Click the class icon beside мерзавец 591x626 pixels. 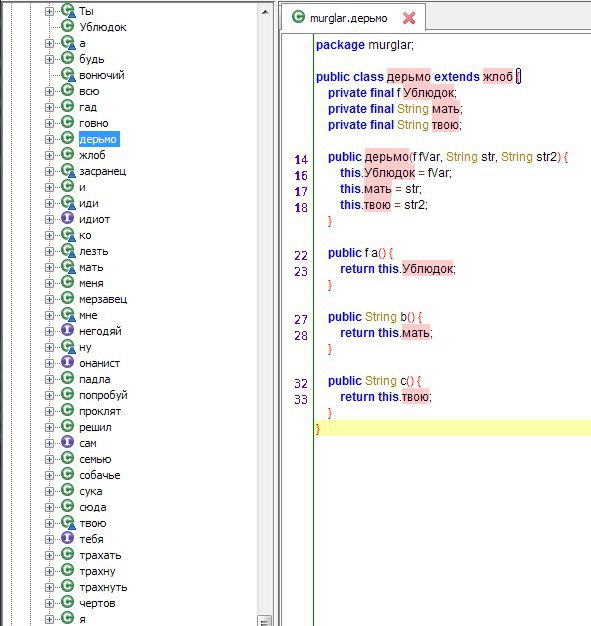[x=67, y=298]
